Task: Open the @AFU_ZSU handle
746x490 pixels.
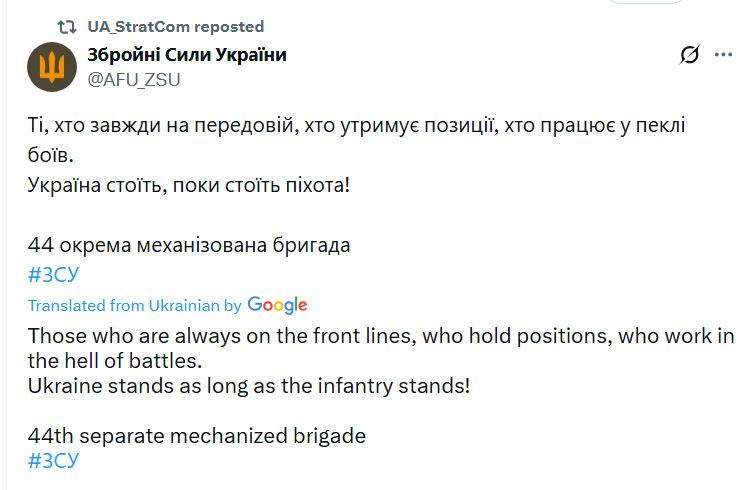Action: tap(134, 79)
